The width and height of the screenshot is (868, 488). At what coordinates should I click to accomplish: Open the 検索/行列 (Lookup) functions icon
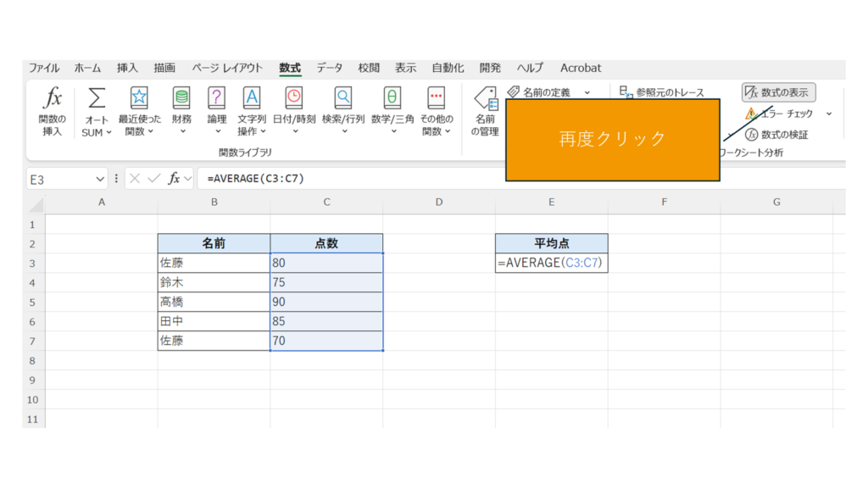click(x=342, y=98)
